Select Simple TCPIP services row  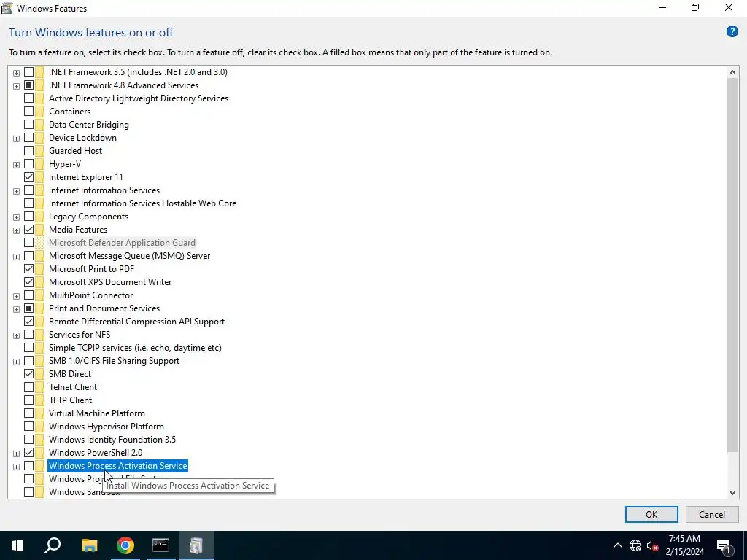pyautogui.click(x=135, y=348)
